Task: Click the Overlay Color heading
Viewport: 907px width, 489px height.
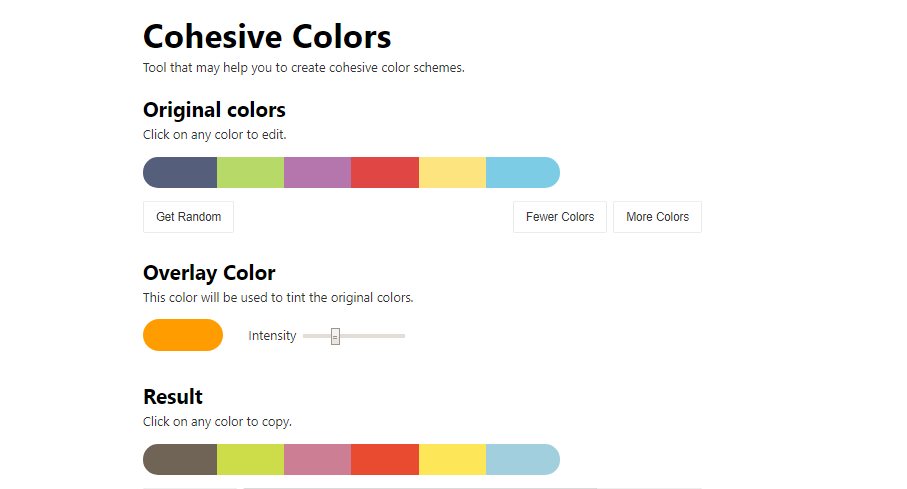Action: [x=209, y=272]
